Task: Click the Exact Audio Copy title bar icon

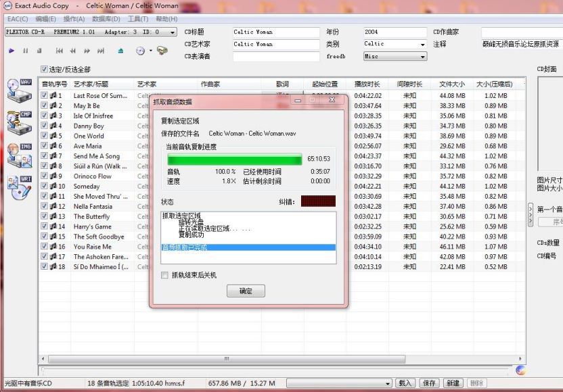Action: click(x=7, y=5)
